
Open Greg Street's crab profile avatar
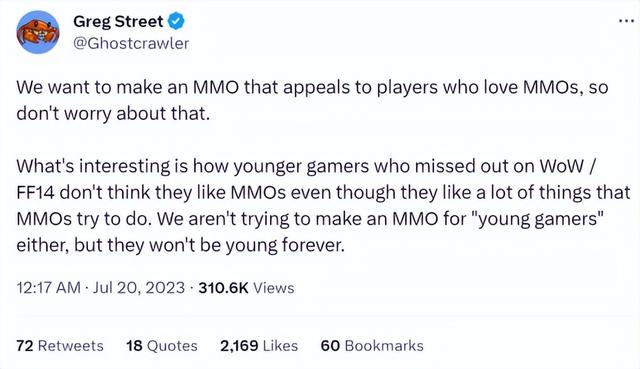[38, 32]
